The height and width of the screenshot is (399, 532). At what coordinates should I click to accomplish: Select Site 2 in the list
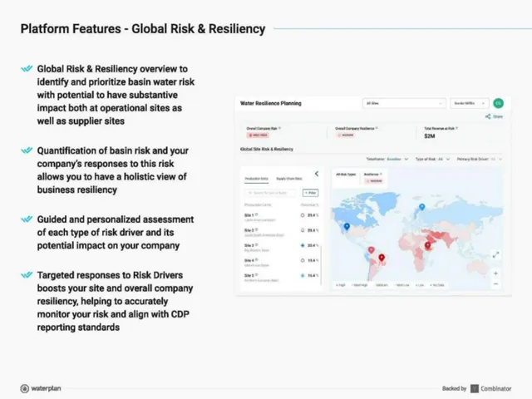[x=281, y=233]
